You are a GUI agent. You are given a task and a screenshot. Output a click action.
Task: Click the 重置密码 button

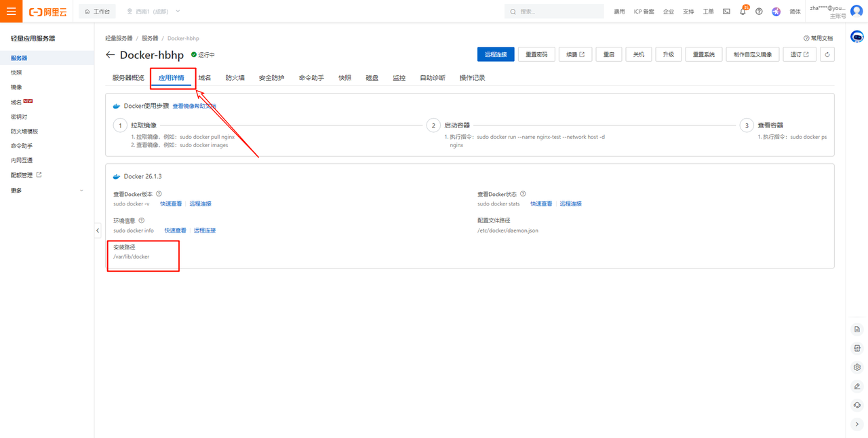pyautogui.click(x=536, y=55)
